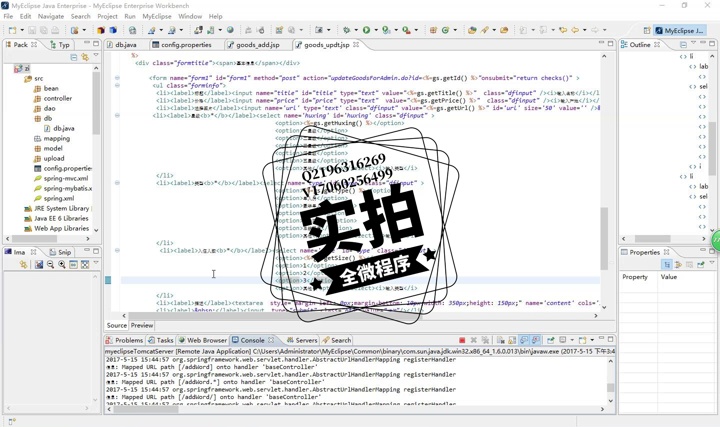The image size is (720, 427).
Task: Click the Save toolbar icon
Action: pos(32,30)
